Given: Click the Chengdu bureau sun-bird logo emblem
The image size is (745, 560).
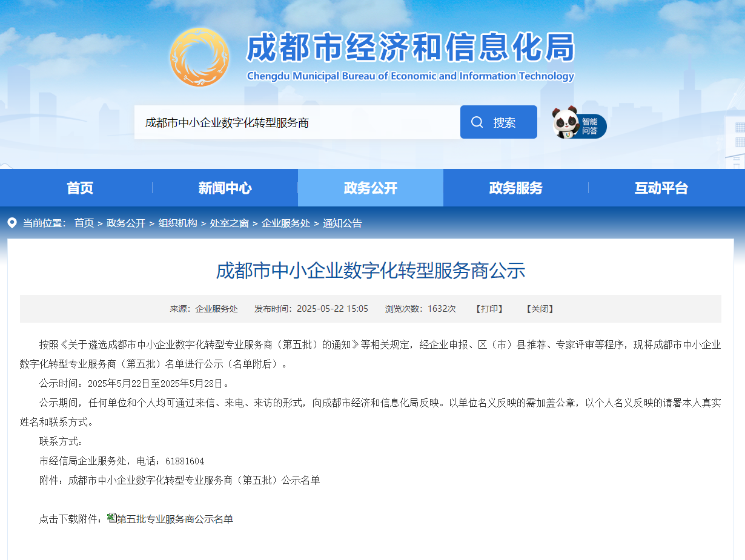Looking at the screenshot, I should click(x=199, y=57).
